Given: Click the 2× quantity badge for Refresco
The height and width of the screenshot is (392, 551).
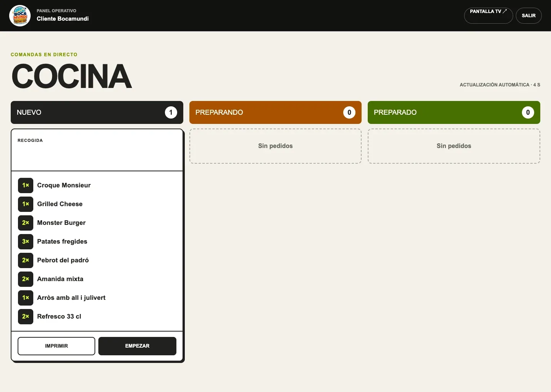Looking at the screenshot, I should pyautogui.click(x=26, y=317).
